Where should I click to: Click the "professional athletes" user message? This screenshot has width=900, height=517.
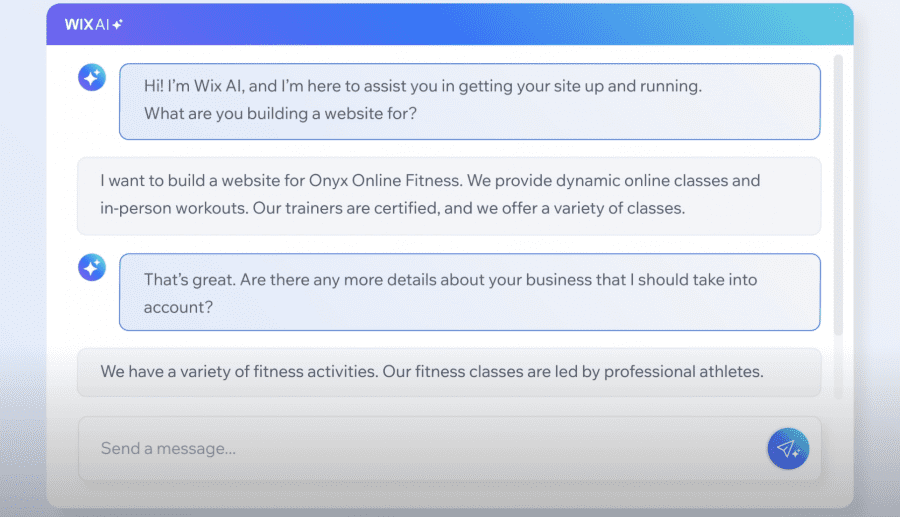(x=449, y=372)
